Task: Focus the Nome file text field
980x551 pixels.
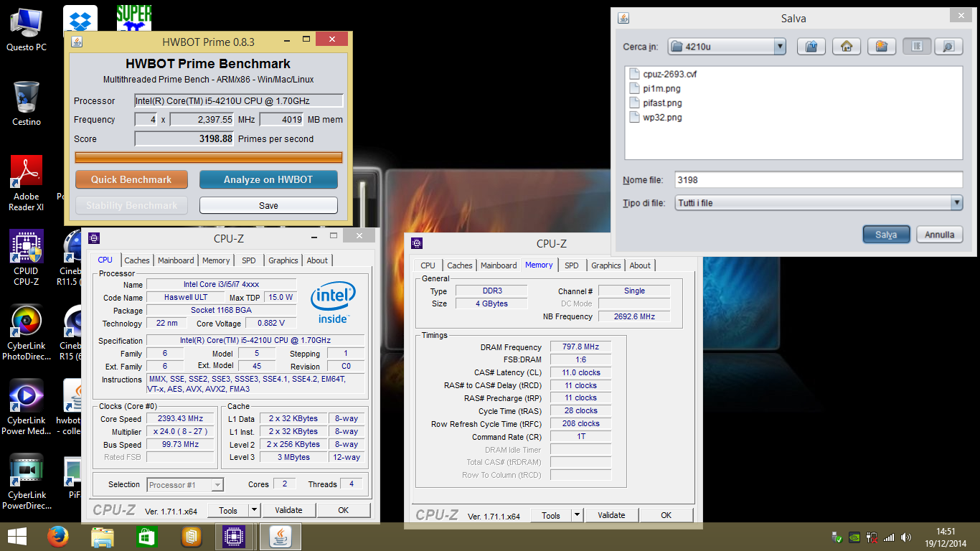Action: [819, 180]
